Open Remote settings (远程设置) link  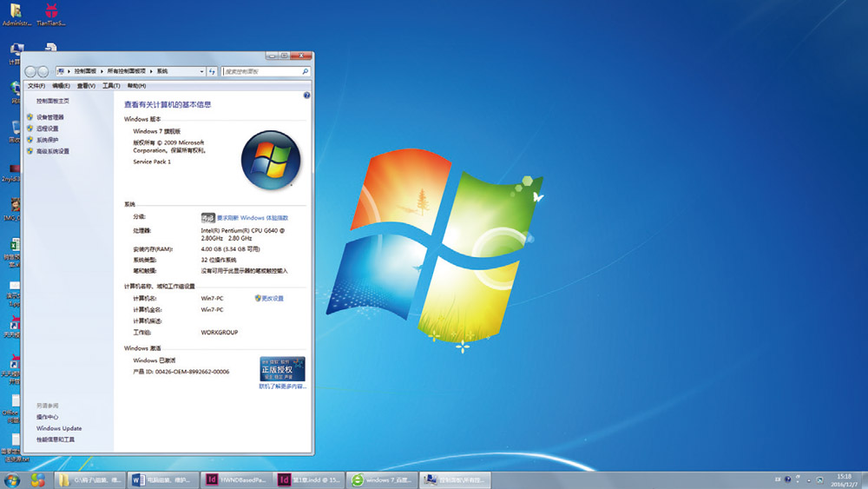47,129
